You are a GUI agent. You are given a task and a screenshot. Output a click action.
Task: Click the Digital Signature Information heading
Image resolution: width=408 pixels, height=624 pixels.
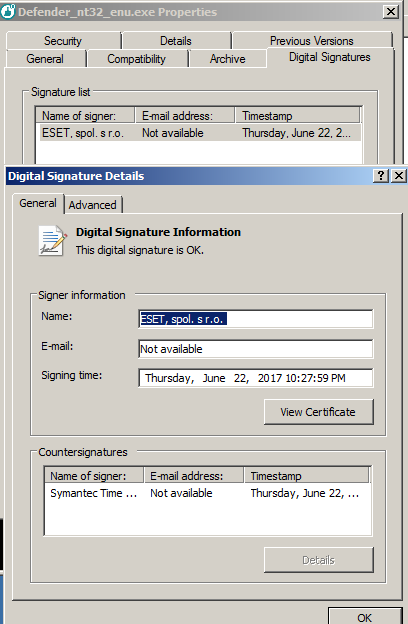pyautogui.click(x=158, y=232)
